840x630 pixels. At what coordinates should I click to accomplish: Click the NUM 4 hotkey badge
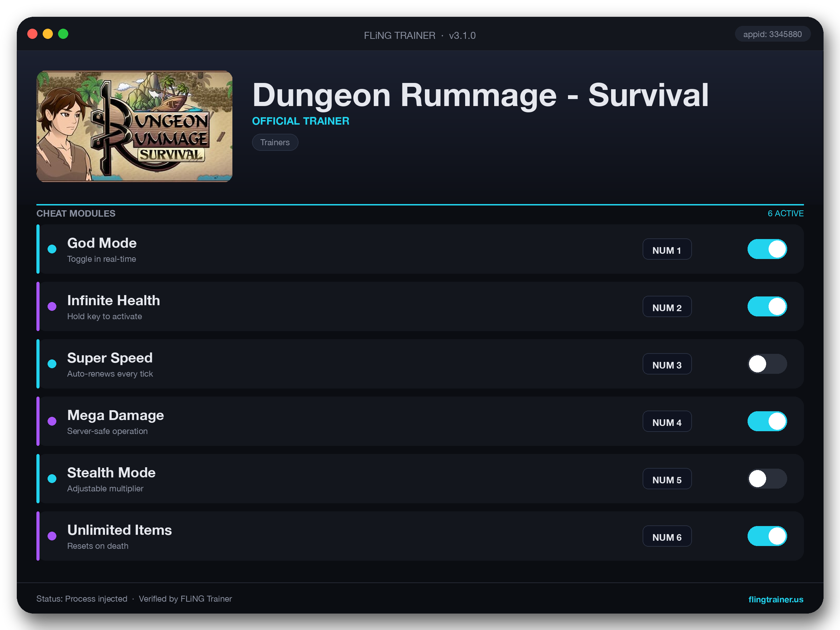tap(667, 421)
